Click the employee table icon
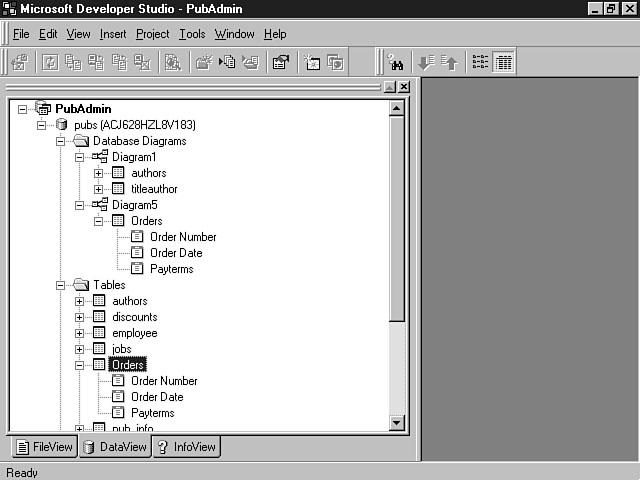The height and width of the screenshot is (480, 640). point(99,333)
